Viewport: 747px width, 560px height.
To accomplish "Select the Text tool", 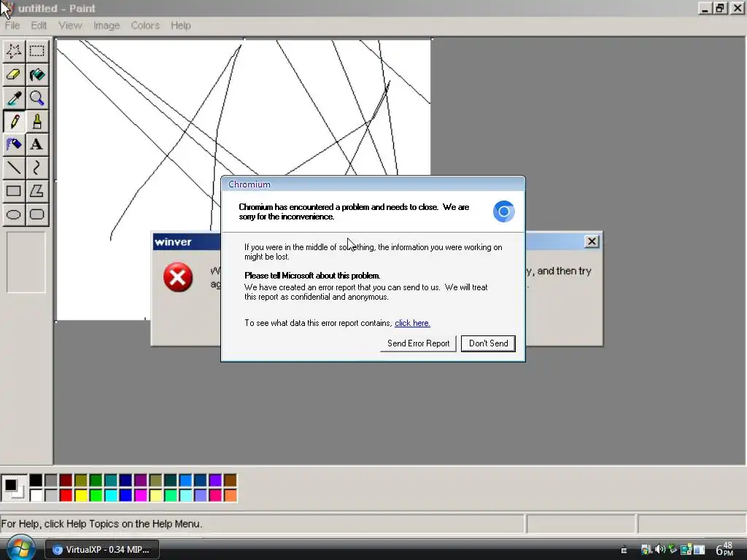I will 37,144.
